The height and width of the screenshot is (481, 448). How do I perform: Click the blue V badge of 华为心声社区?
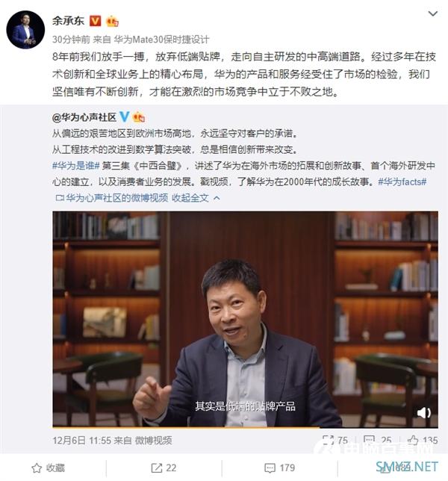pos(124,117)
